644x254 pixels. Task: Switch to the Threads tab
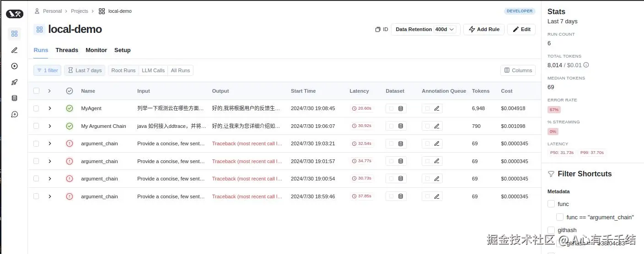coord(67,50)
